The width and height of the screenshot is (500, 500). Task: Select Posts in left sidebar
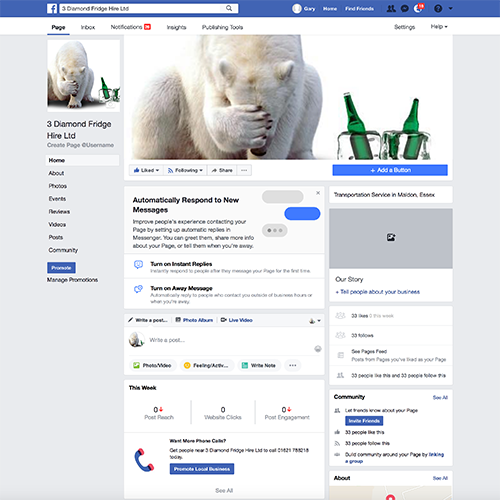tap(56, 237)
